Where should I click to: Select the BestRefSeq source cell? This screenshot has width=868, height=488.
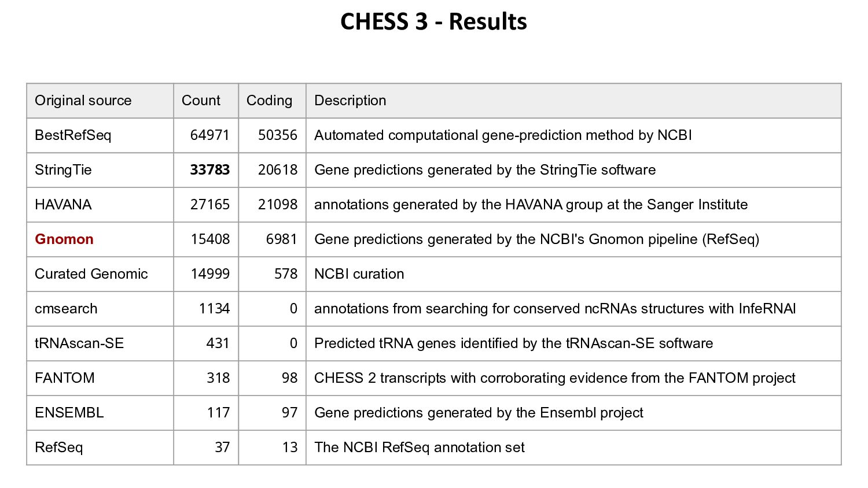point(73,135)
